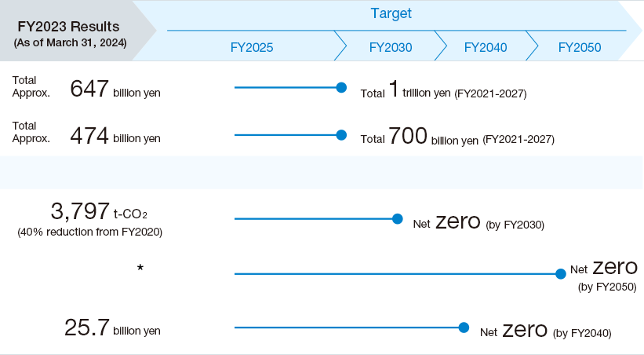Click the 700 billion yen timeline dot
Image resolution: width=644 pixels, height=355 pixels.
(341, 135)
